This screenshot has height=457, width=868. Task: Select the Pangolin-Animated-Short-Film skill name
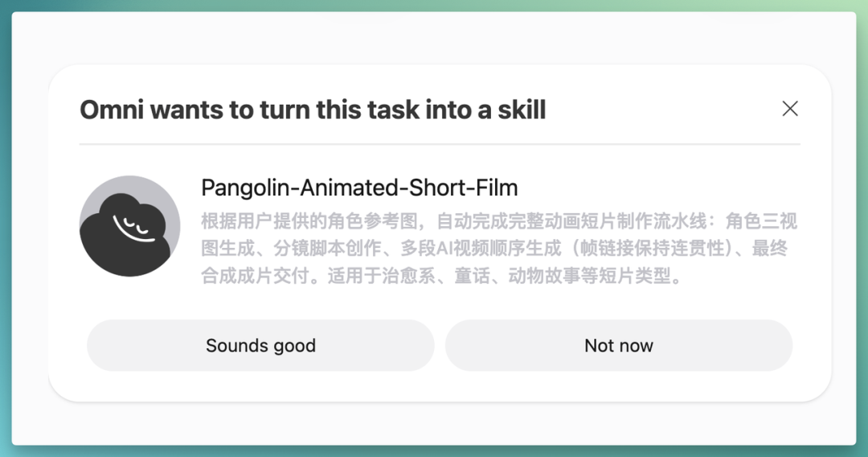pos(359,187)
